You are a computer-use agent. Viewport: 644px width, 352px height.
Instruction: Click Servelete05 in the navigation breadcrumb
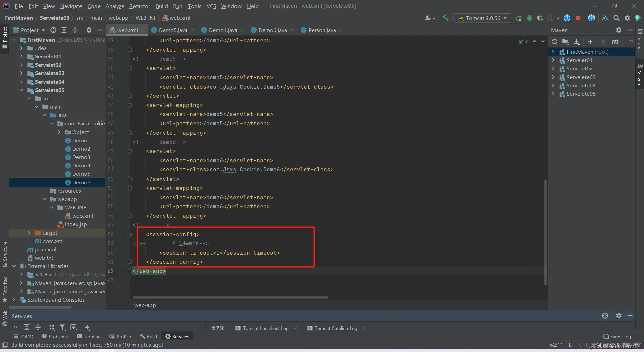(x=55, y=18)
